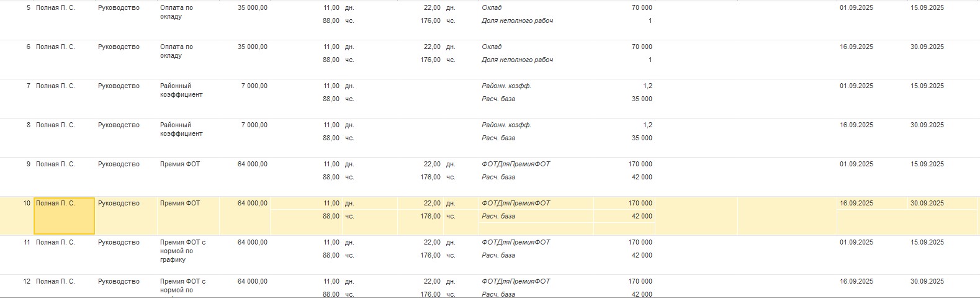Click the 'Оклад' indicator label in row 5
The height and width of the screenshot is (301, 980).
tap(492, 8)
